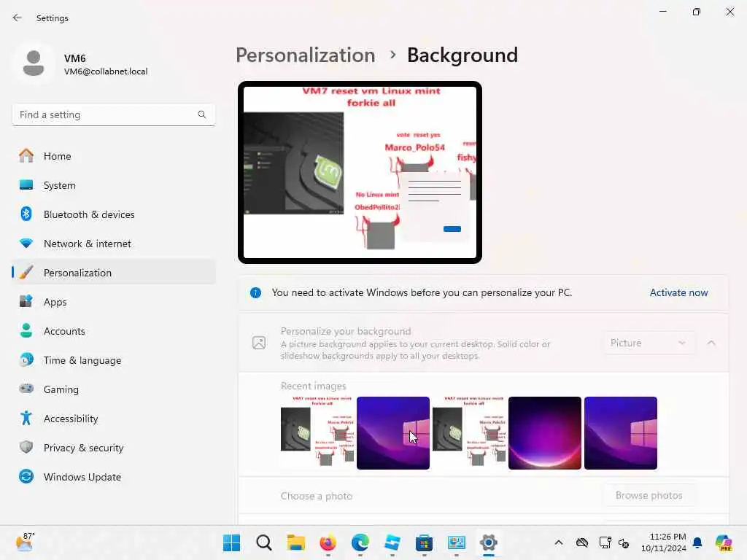Click the Browse photos button
747x560 pixels.
pyautogui.click(x=649, y=495)
